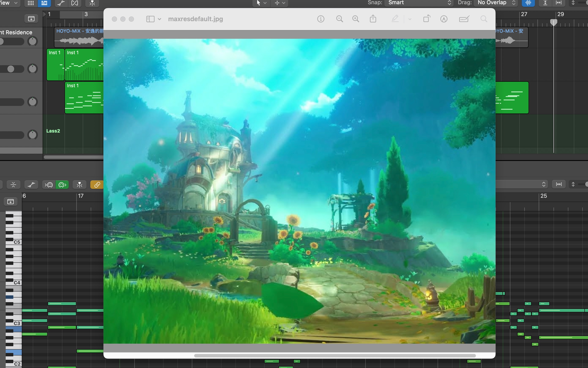Open the Snap pop-up set to Smart
This screenshot has width=588, height=368.
(x=419, y=3)
